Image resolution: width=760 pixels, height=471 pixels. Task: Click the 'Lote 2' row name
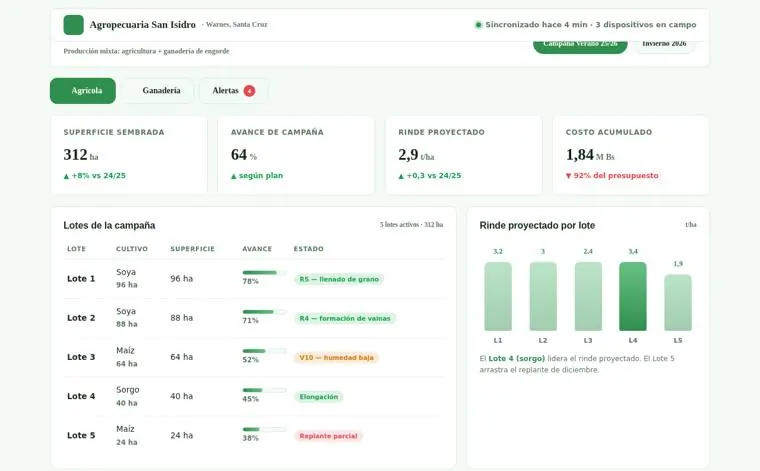click(x=81, y=318)
